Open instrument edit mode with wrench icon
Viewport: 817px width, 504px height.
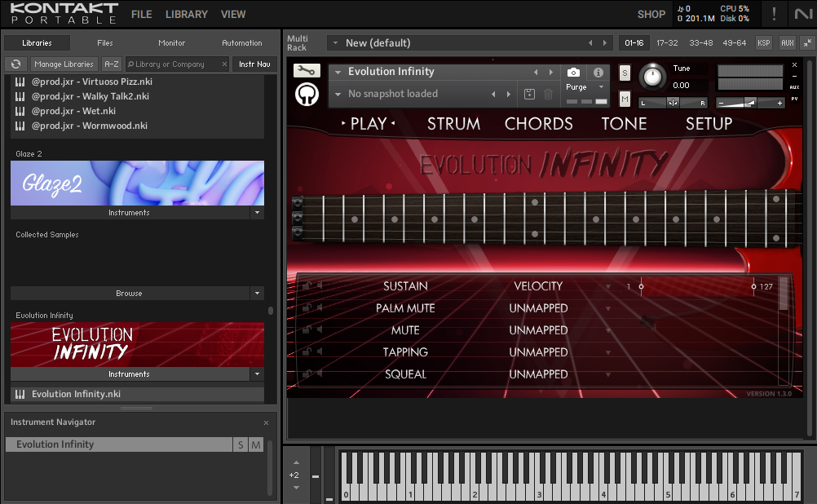coord(307,70)
